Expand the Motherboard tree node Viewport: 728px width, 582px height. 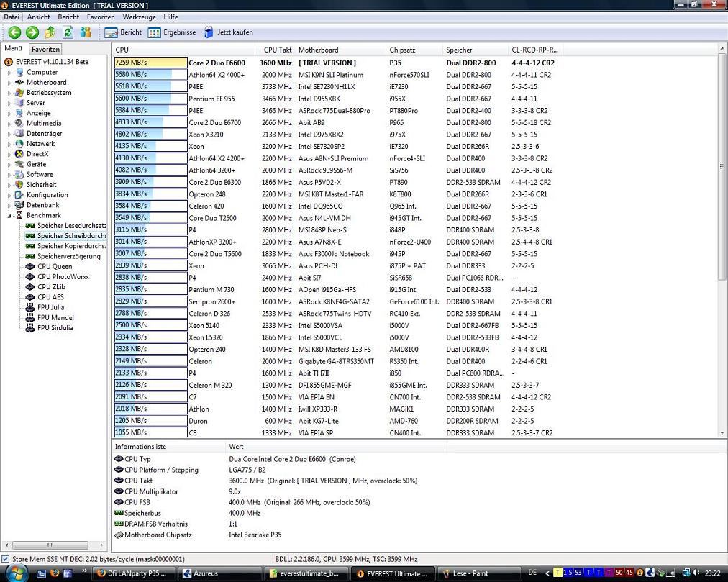[9, 83]
